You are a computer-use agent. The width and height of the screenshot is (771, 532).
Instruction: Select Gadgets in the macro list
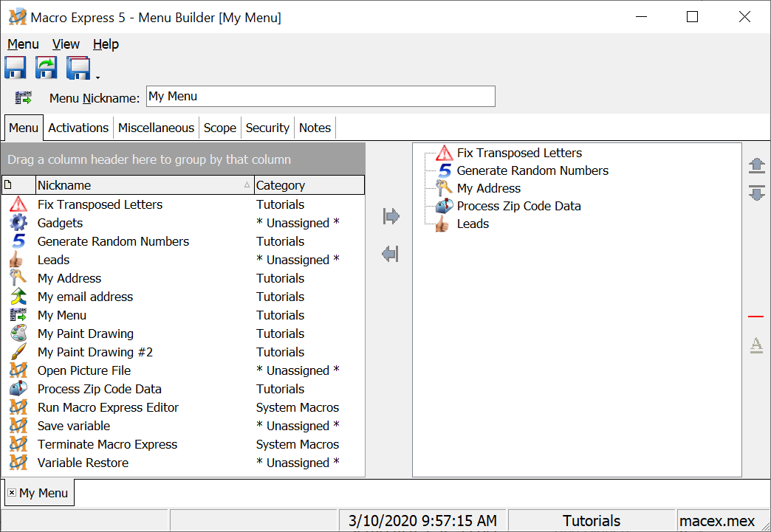click(x=60, y=223)
